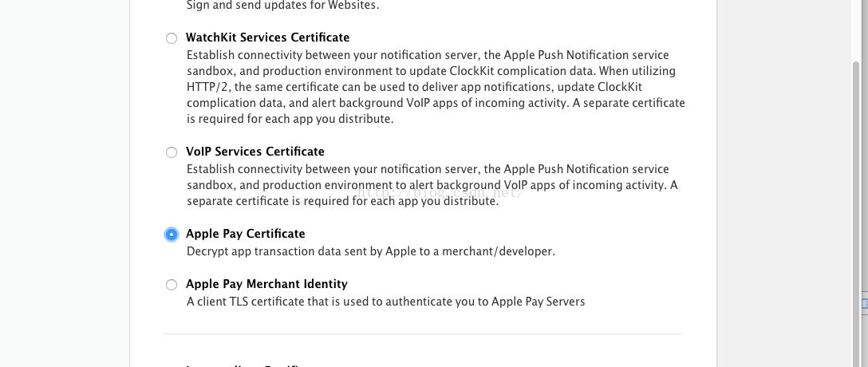
Task: Click the partially visible heading below the divider
Action: pos(243,365)
